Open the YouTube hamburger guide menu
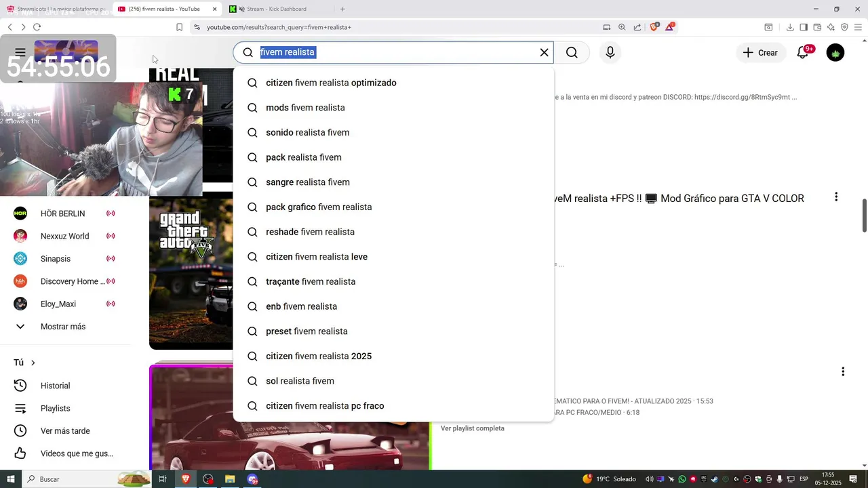This screenshot has height=488, width=868. pyautogui.click(x=20, y=52)
